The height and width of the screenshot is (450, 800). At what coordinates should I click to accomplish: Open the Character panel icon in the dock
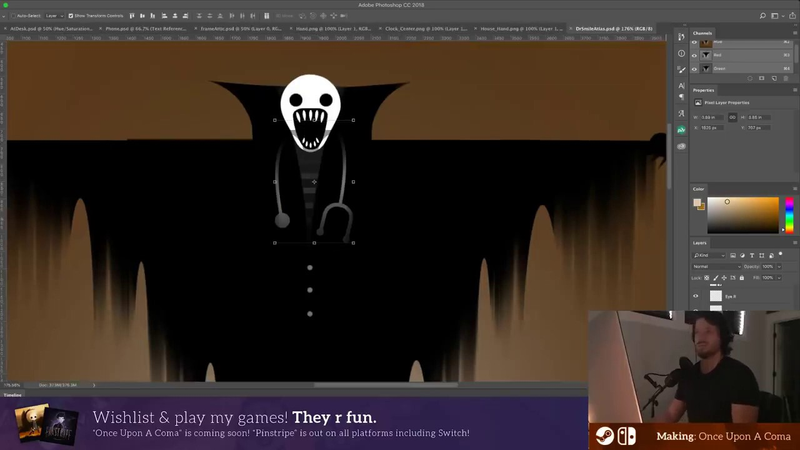click(x=681, y=86)
